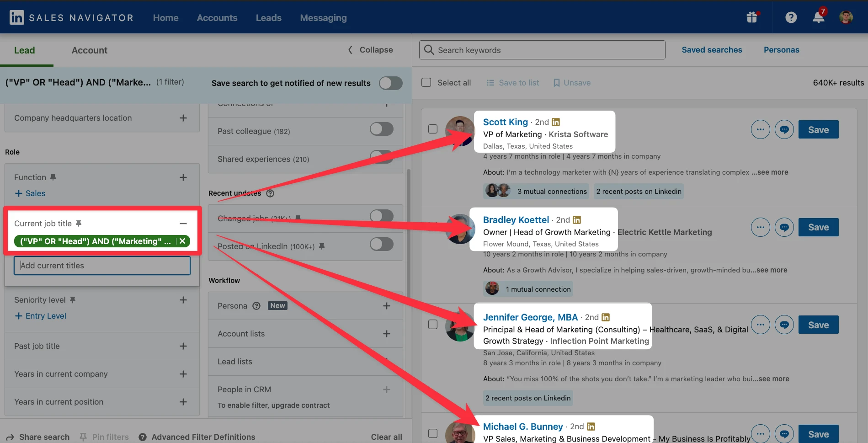The width and height of the screenshot is (868, 443).
Task: Click the pin icon next to Function
Action: coord(53,177)
